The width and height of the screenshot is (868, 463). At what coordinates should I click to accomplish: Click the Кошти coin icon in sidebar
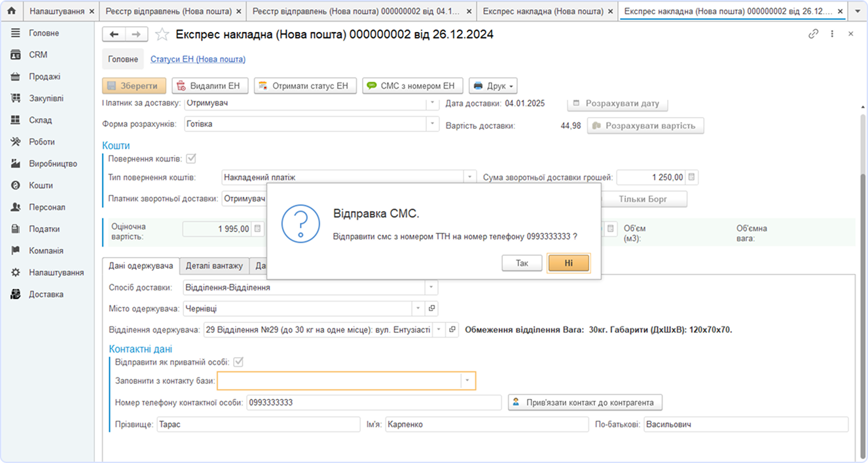[16, 186]
